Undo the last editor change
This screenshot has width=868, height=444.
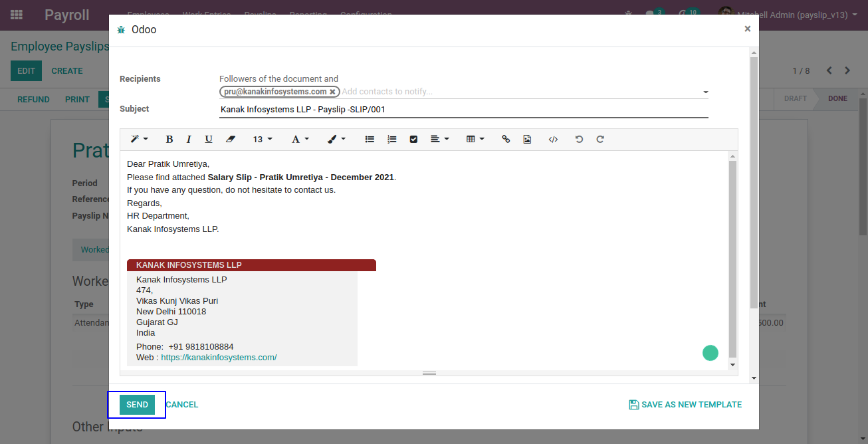(579, 140)
